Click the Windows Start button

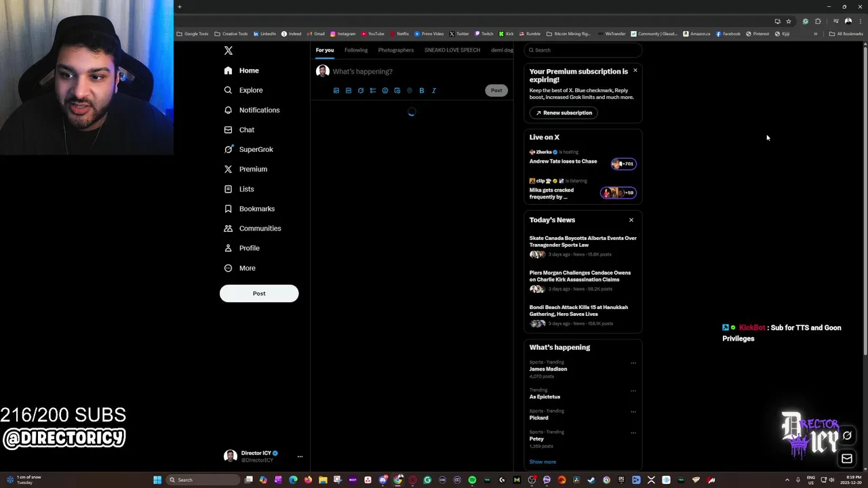click(x=157, y=480)
